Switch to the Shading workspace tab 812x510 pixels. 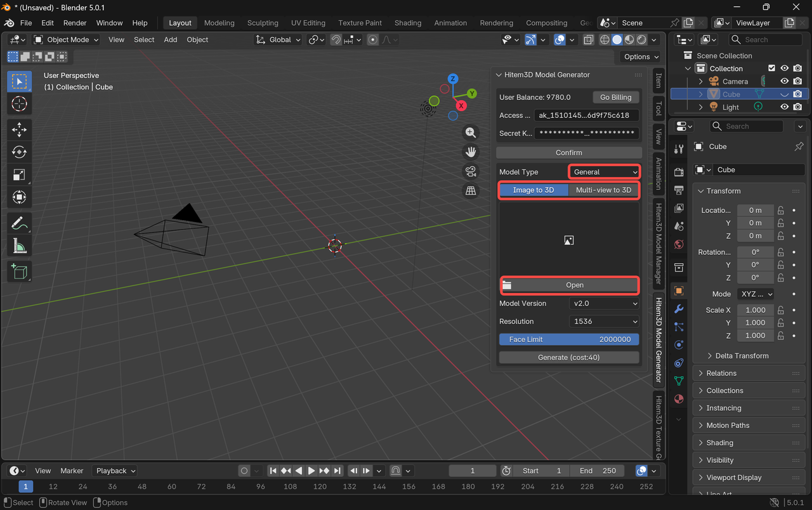[408, 23]
